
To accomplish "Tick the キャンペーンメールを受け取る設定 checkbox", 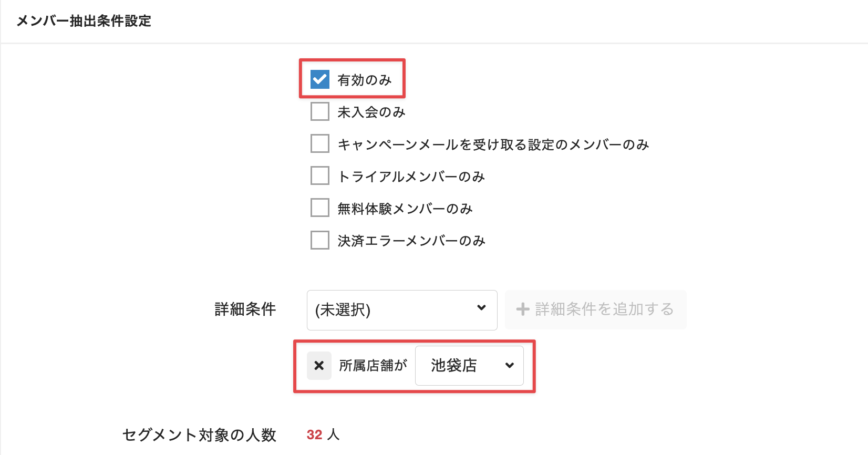I will (320, 143).
